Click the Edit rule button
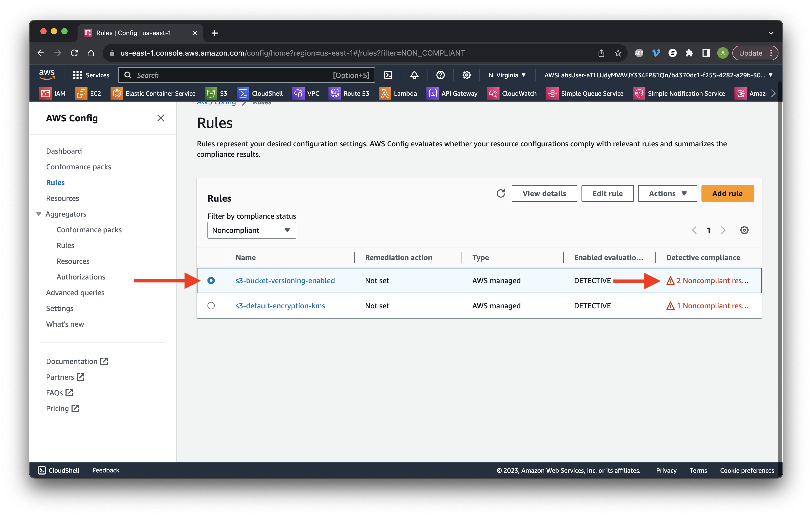The height and width of the screenshot is (517, 812). [607, 193]
